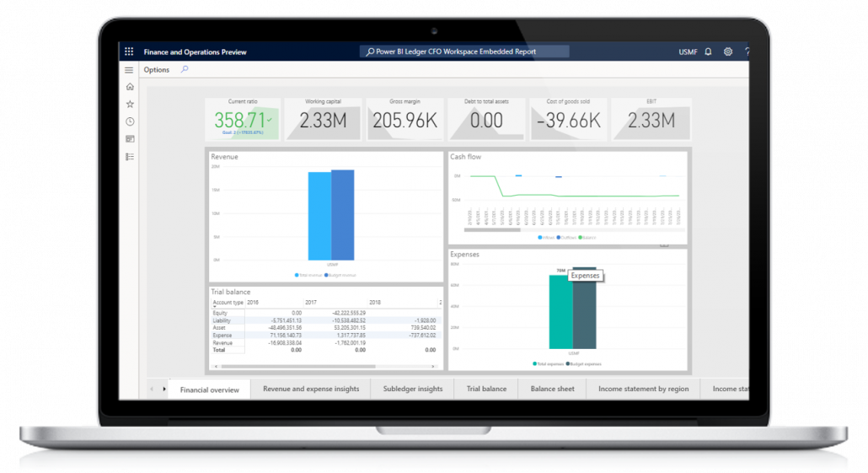Click the Total row label
868x473 pixels.
219,350
